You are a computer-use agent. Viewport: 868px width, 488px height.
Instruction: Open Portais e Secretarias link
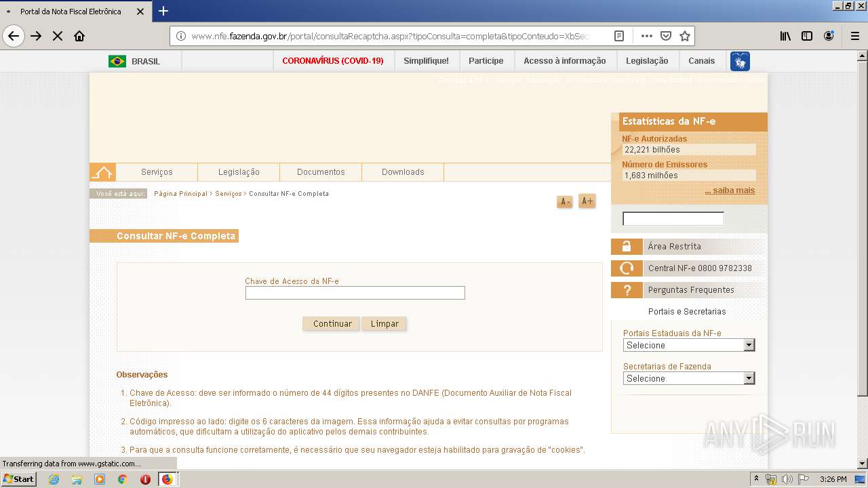687,312
